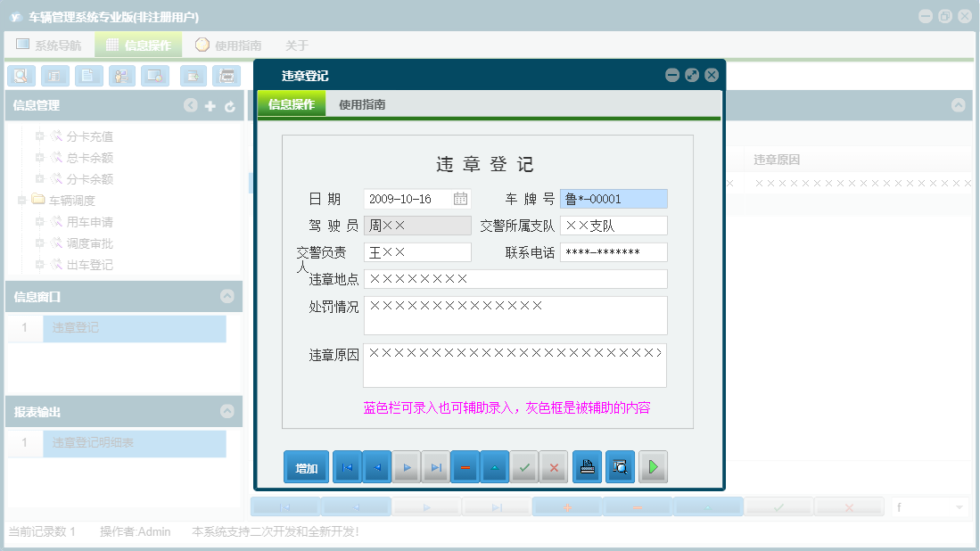Delete the current record with the red minus icon
The image size is (980, 551).
pyautogui.click(x=465, y=466)
